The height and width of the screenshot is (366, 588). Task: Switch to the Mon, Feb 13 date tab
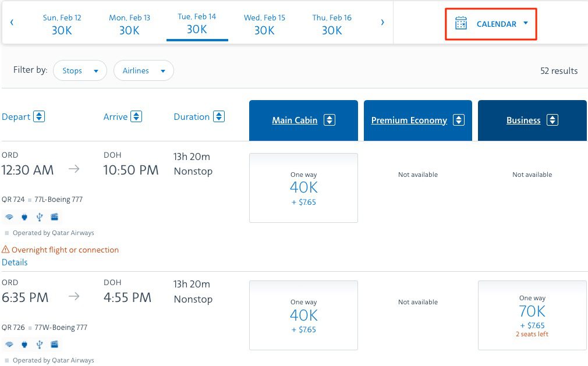(x=129, y=23)
